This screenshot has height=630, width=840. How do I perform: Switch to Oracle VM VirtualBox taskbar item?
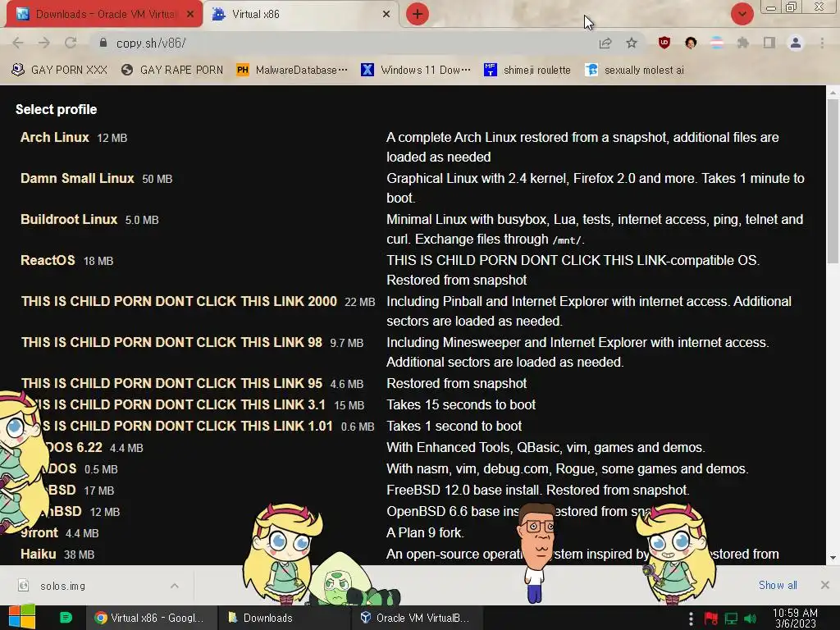(417, 618)
